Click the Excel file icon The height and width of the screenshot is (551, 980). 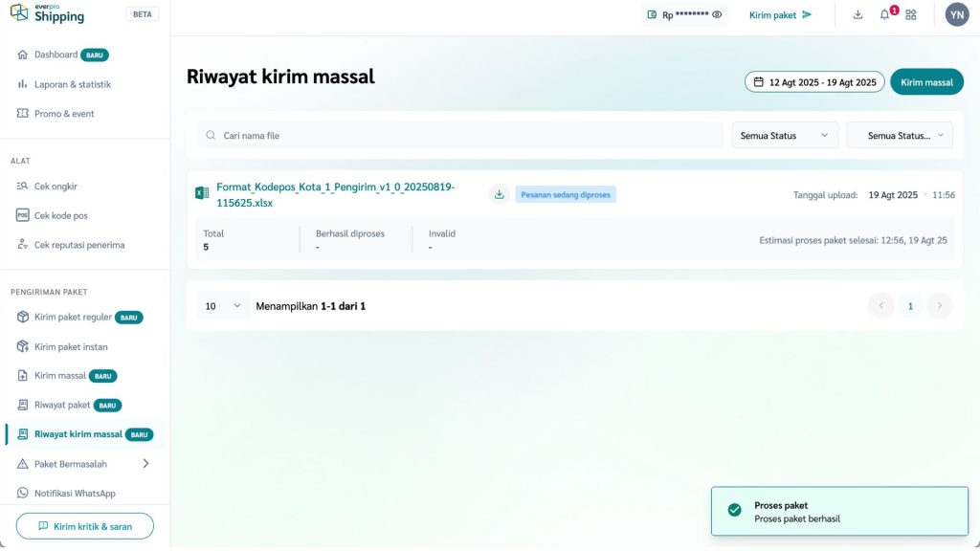click(202, 193)
